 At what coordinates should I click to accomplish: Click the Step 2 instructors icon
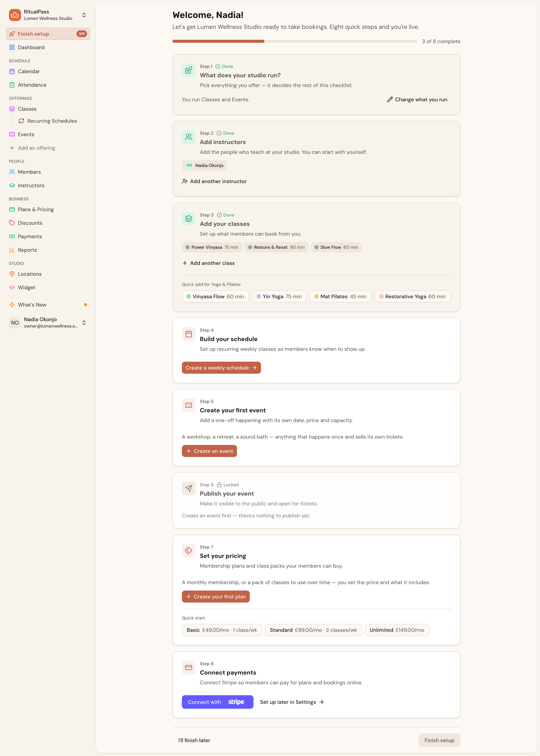(x=189, y=137)
